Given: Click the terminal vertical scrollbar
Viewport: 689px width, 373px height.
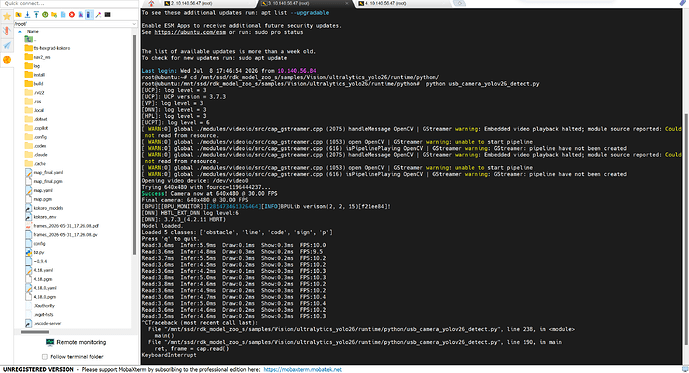Looking at the screenshot, I should click(686, 228).
